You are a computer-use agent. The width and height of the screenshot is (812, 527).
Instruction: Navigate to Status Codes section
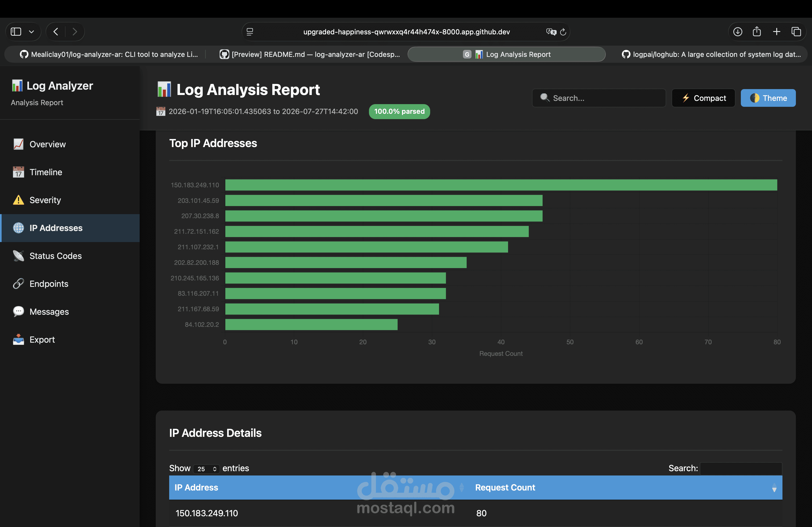point(55,256)
